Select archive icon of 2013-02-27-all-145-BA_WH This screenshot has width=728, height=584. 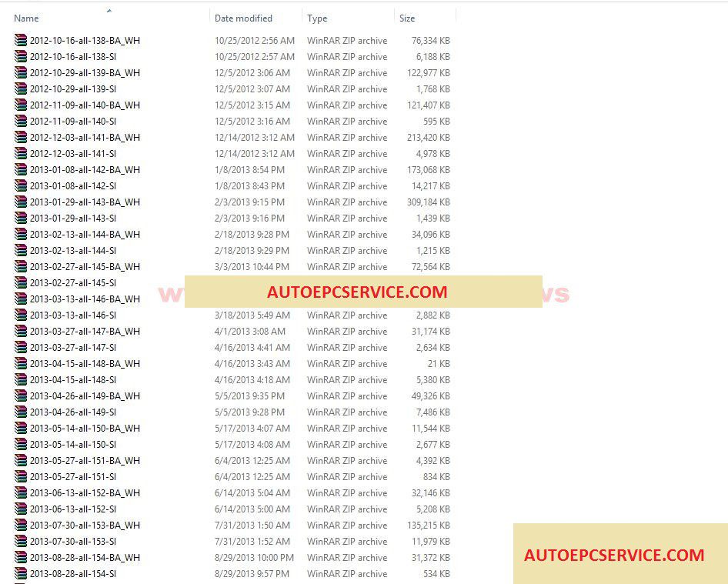pyautogui.click(x=21, y=266)
